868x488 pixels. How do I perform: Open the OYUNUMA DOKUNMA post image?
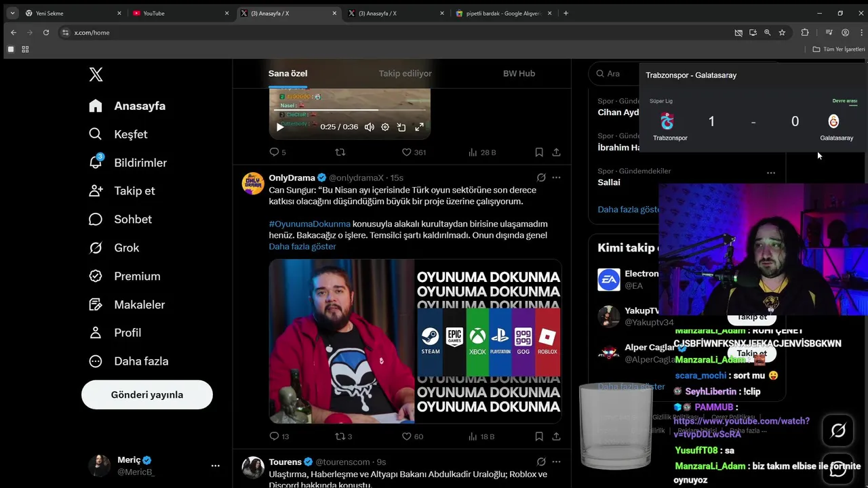(415, 341)
